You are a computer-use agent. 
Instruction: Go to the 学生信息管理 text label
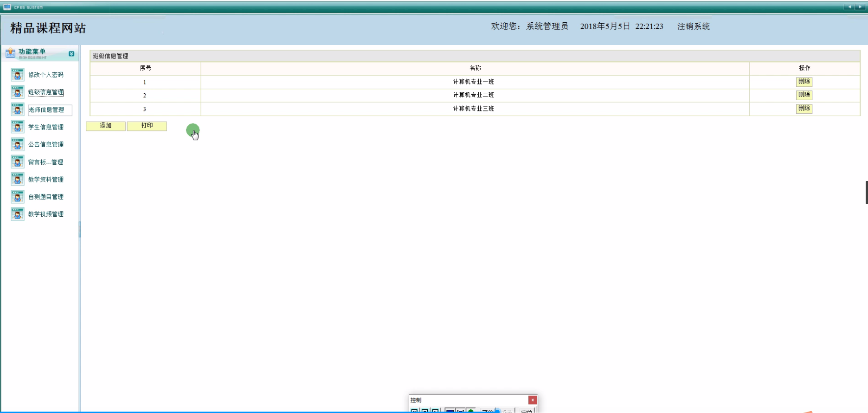pyautogui.click(x=46, y=127)
